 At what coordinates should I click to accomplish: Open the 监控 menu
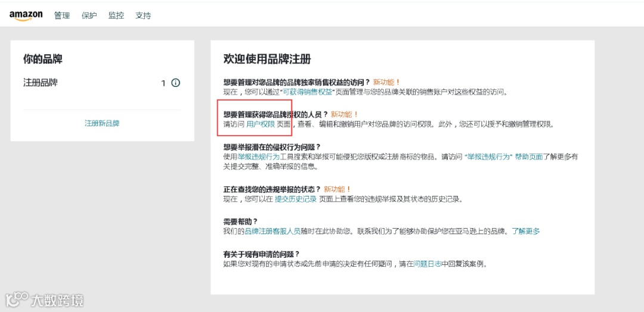116,16
